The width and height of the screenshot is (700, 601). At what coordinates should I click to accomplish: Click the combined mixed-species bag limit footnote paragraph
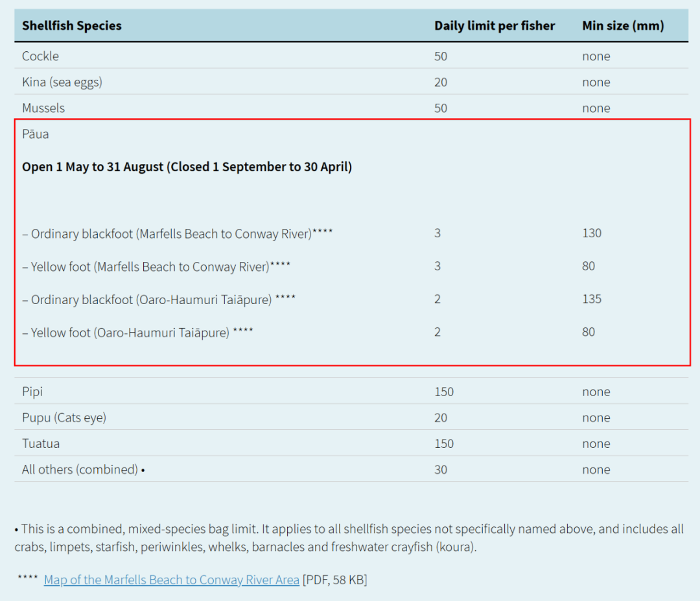tap(349, 538)
